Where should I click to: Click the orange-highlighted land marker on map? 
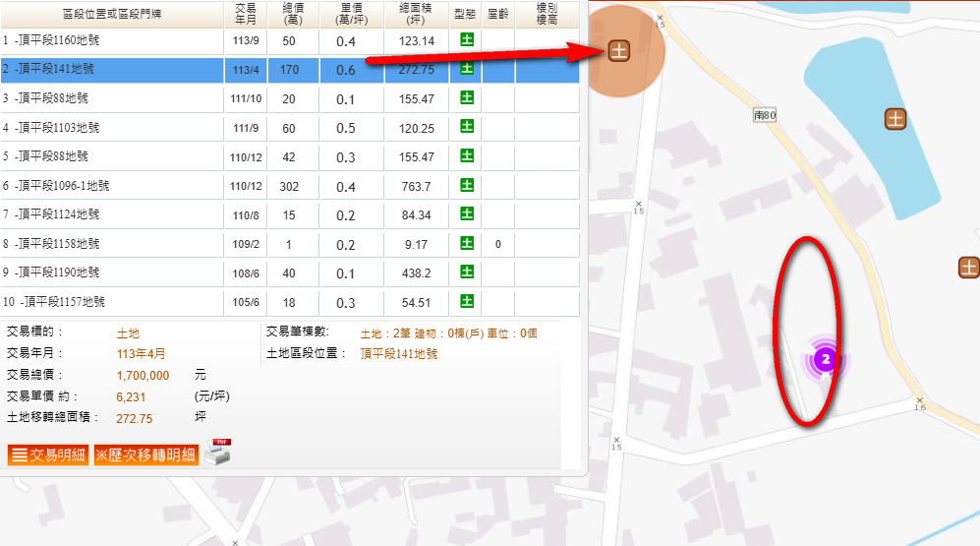(618, 49)
